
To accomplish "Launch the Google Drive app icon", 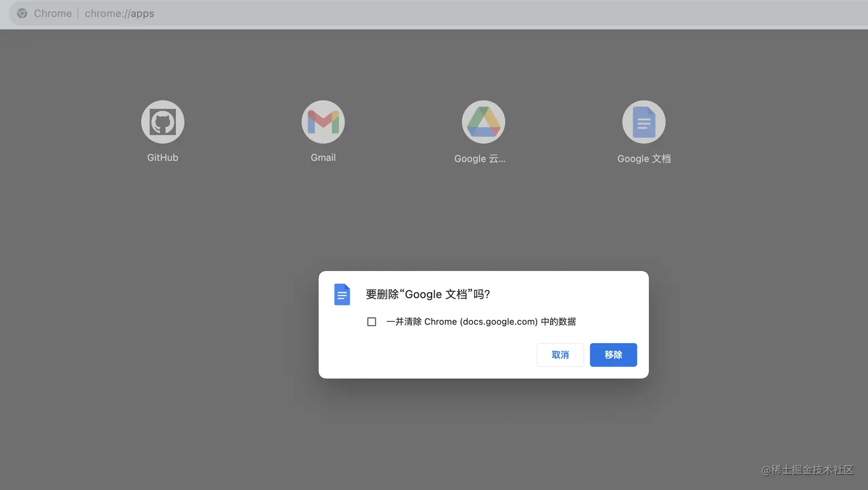I will 483,122.
